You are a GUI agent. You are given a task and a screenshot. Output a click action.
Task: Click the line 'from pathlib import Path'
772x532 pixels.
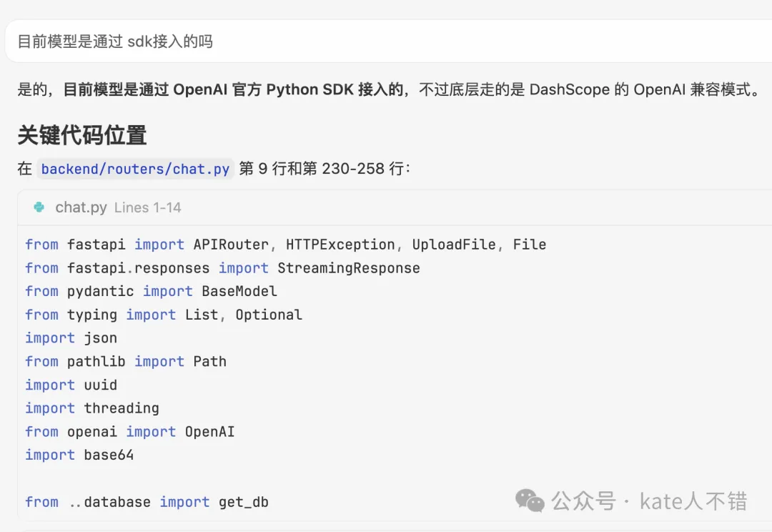point(126,362)
